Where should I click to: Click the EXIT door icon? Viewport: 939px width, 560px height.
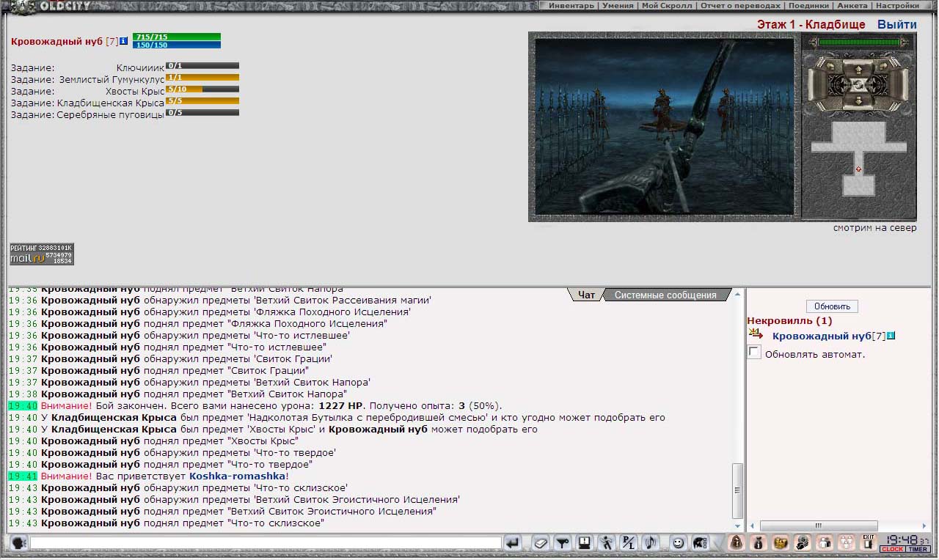(x=869, y=543)
